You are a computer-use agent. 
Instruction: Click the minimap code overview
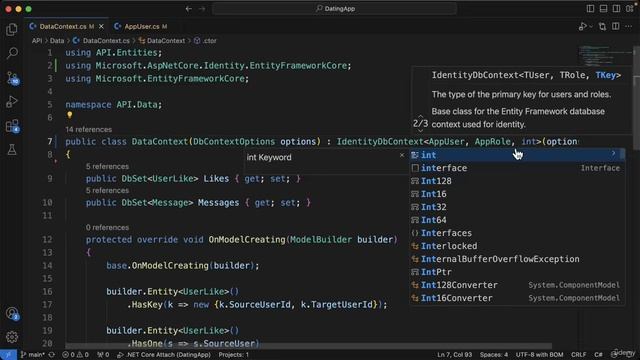tap(605, 56)
